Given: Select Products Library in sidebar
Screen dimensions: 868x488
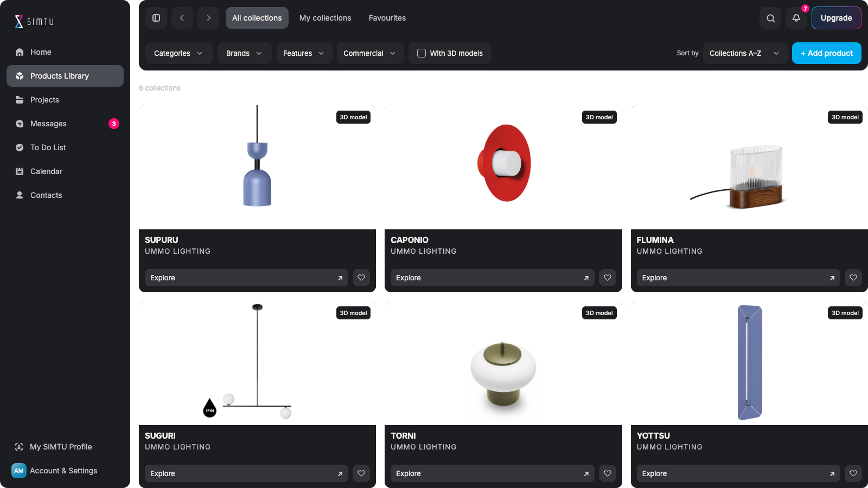Looking at the screenshot, I should [x=65, y=76].
